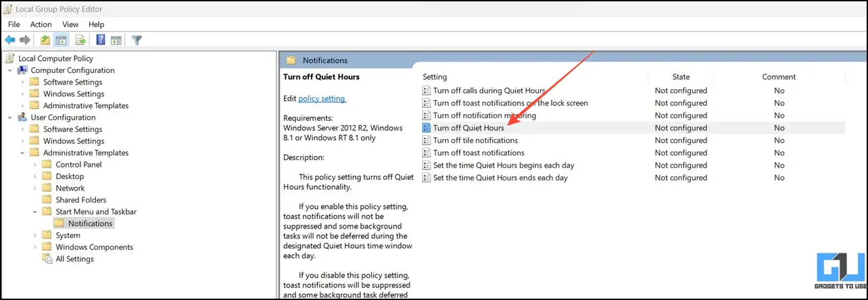
Task: Click 'Not configured' state for Turn off Quiet Hours
Action: [681, 128]
